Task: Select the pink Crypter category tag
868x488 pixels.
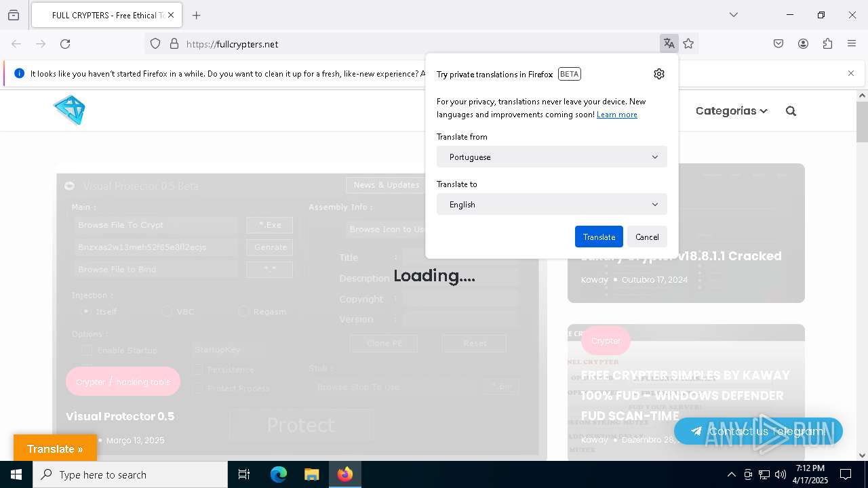Action: coord(606,341)
